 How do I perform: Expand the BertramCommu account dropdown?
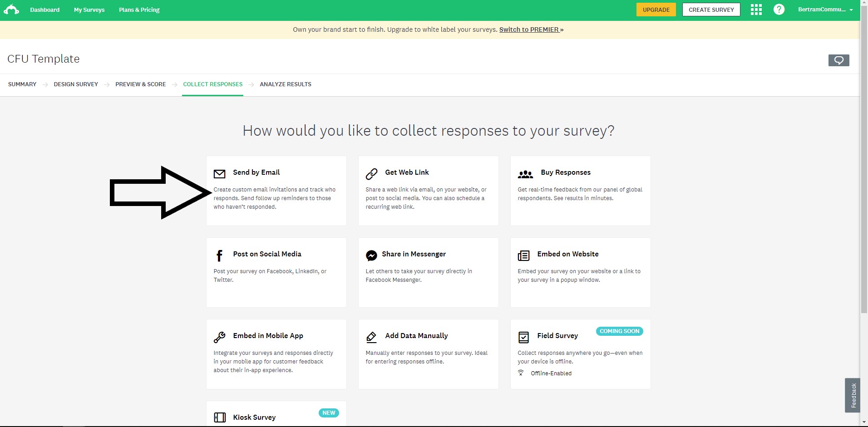click(x=825, y=10)
